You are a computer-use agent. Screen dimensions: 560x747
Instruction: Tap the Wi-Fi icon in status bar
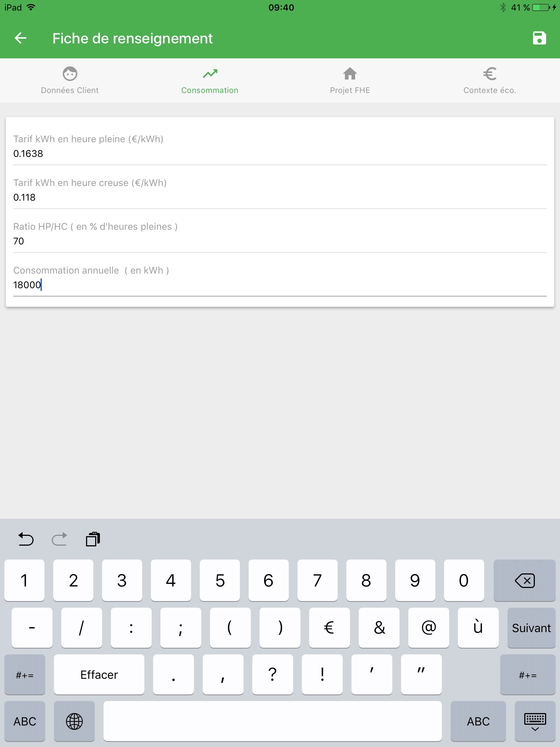31,7
